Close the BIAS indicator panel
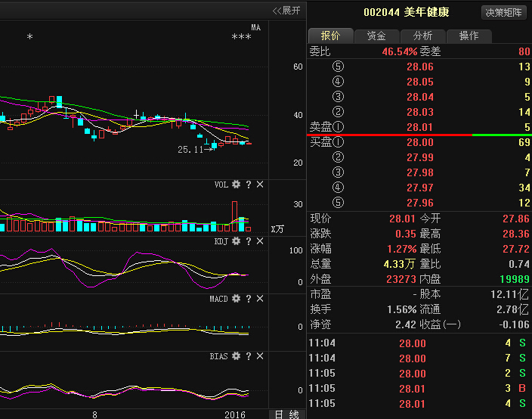Viewport: 532px width, 419px height. [x=260, y=356]
